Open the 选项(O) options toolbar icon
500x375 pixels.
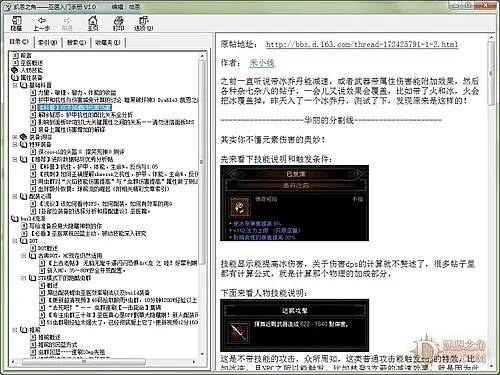point(144,23)
